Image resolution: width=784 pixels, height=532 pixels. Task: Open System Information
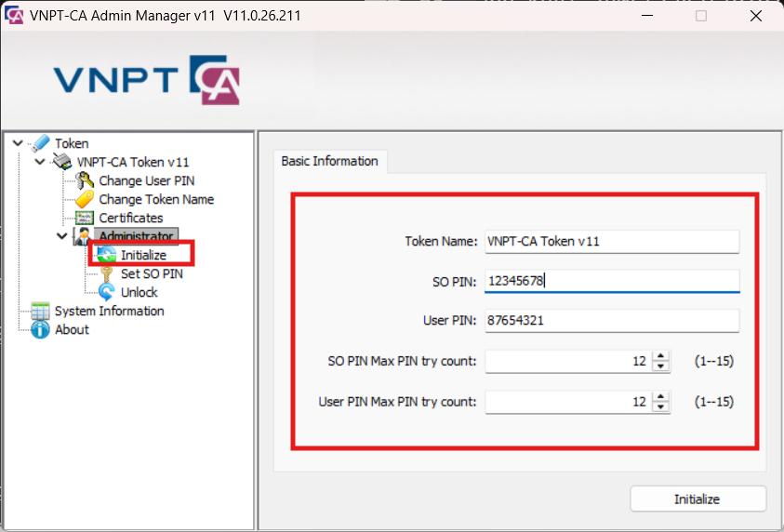coord(110,311)
